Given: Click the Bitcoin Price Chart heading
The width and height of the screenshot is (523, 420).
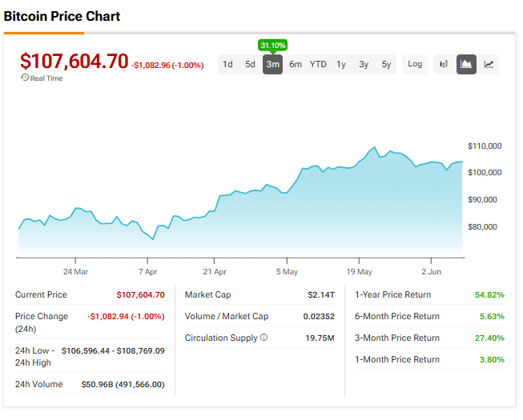Looking at the screenshot, I should point(62,16).
